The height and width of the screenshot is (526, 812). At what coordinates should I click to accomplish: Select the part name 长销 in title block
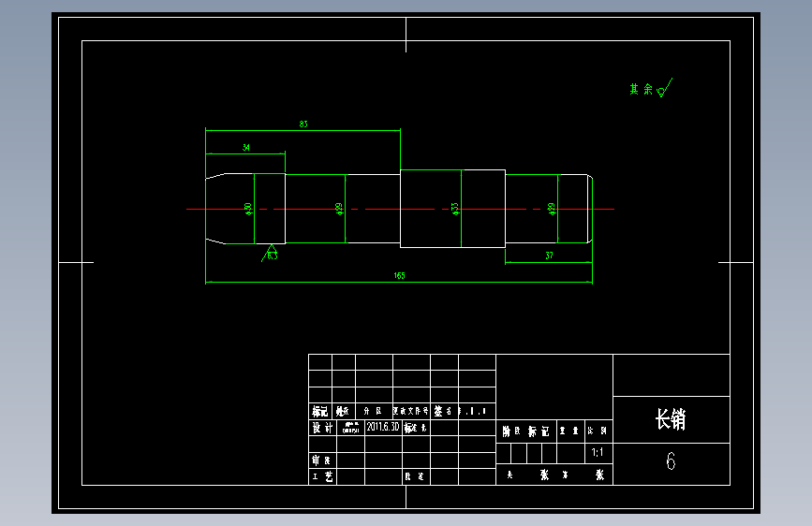(x=671, y=419)
